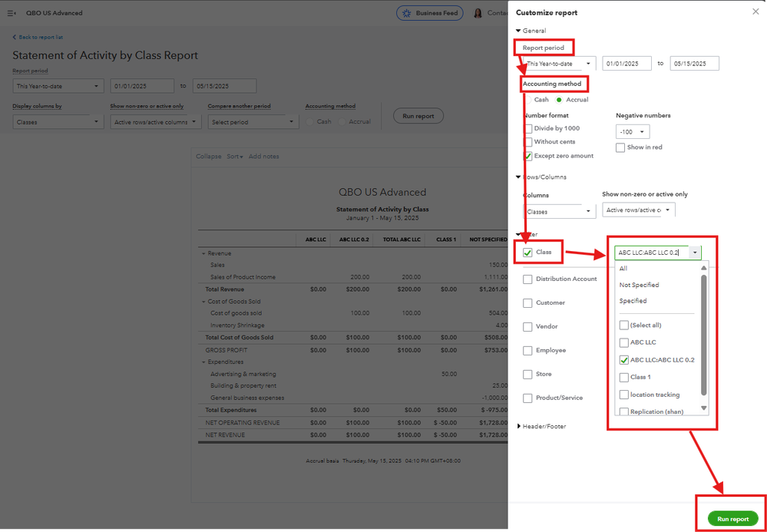Choose Not Specified in class dropdown list

point(639,285)
